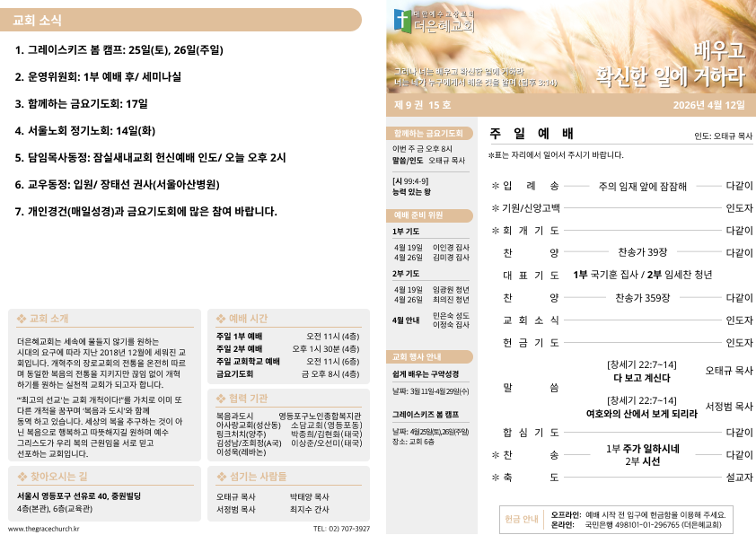Open the www.thegracechurch.kr website link
This screenshot has height=535, width=756.
coord(43,529)
